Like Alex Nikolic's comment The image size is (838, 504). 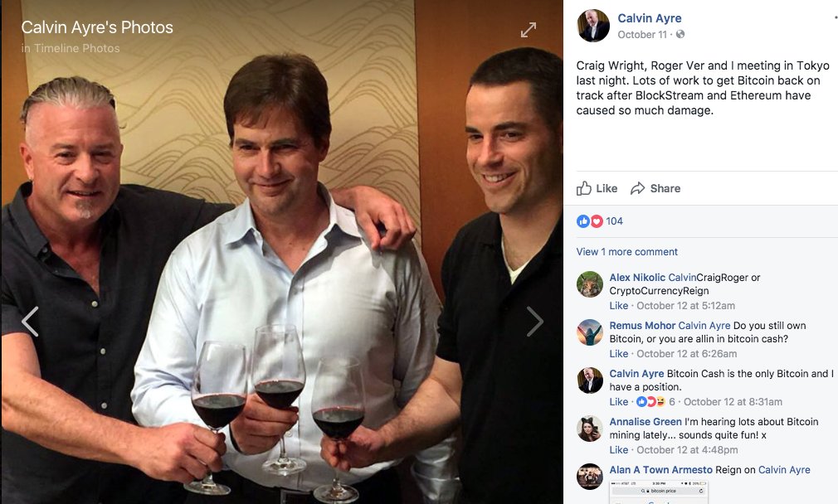619,306
